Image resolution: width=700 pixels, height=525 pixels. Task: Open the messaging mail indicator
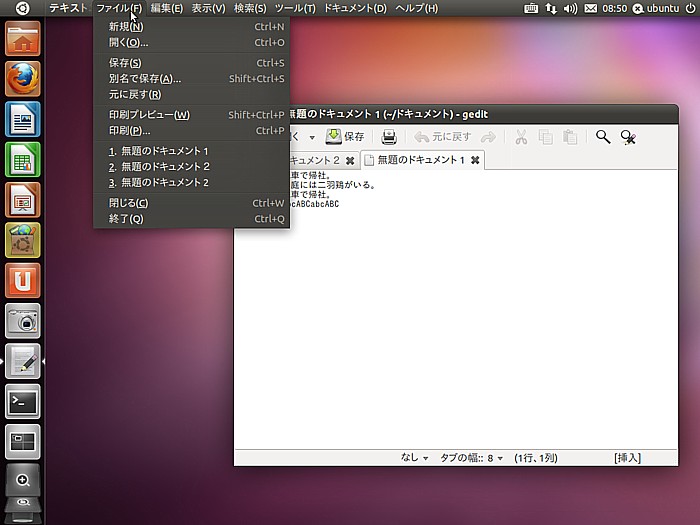click(x=591, y=8)
